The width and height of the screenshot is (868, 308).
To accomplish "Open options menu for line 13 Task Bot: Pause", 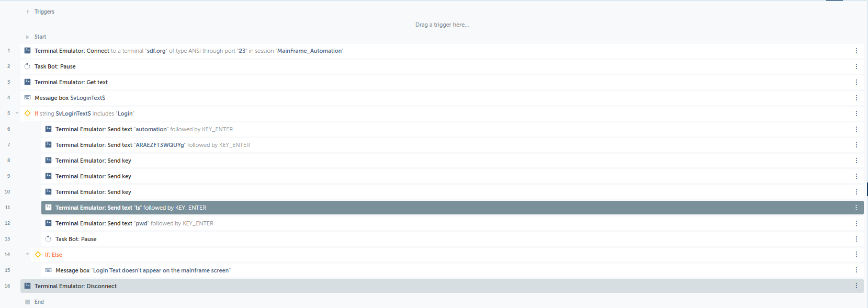I will [x=856, y=239].
